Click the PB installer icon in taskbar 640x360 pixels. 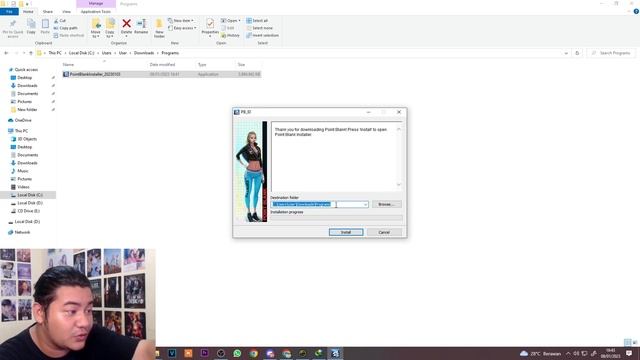tap(335, 353)
